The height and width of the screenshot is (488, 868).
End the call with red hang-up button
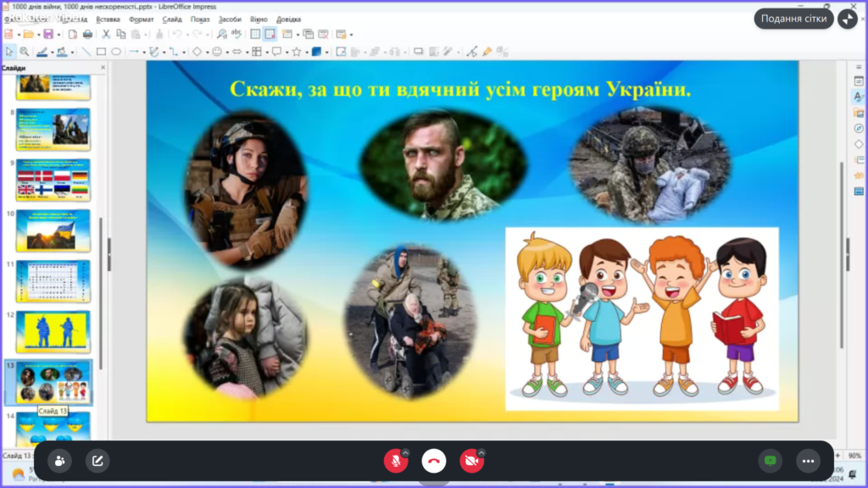434,461
